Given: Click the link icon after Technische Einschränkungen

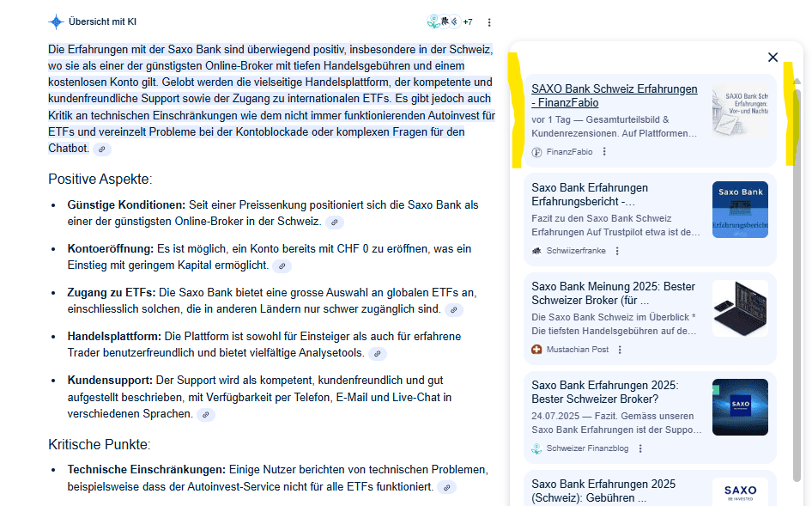Looking at the screenshot, I should (445, 486).
